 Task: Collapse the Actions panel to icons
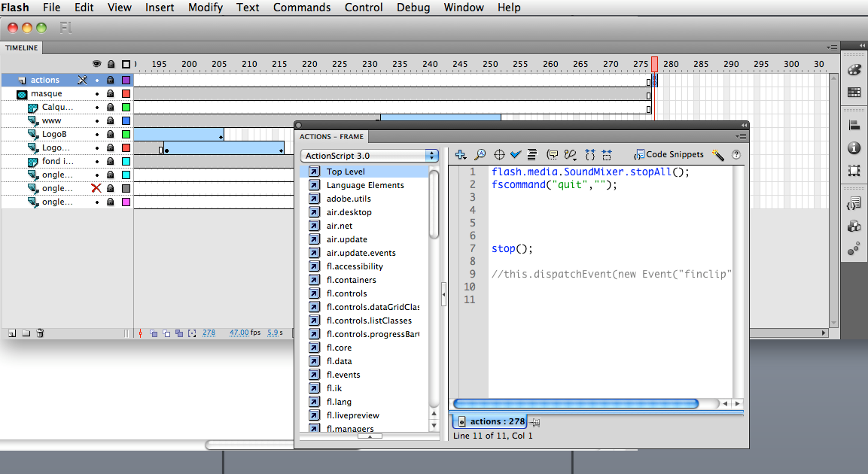point(744,125)
